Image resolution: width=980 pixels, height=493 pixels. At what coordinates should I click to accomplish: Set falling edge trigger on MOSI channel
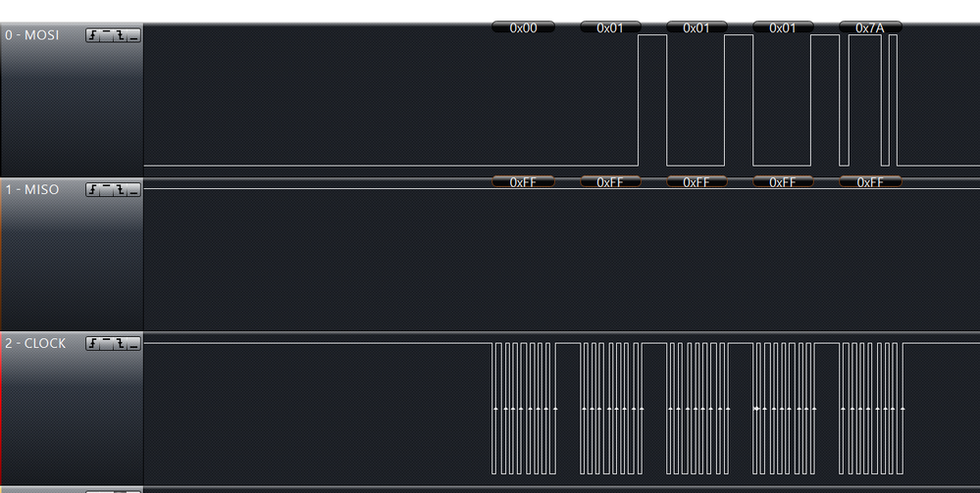pos(121,35)
